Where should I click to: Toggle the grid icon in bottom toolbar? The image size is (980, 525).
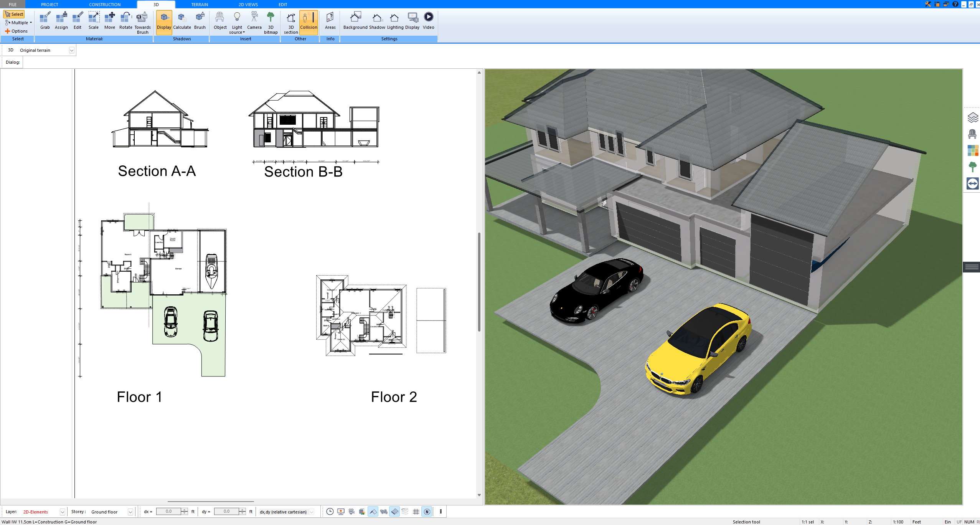[x=416, y=512]
